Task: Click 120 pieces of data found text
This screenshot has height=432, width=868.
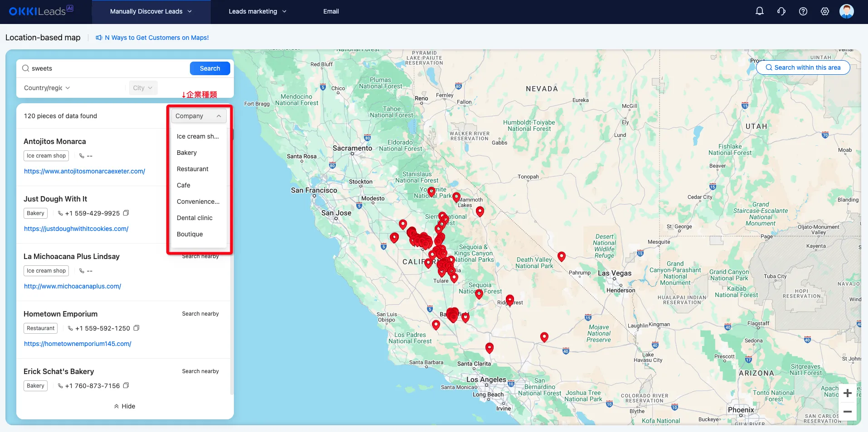Action: 60,116
